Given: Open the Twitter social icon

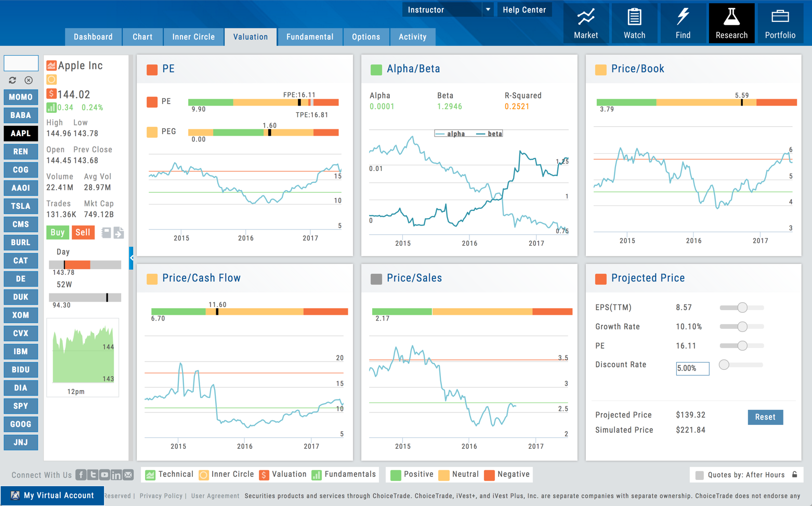Looking at the screenshot, I should tap(93, 475).
